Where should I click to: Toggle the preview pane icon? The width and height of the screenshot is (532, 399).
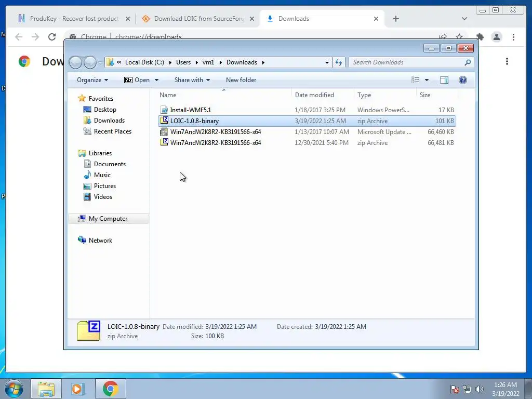point(444,80)
